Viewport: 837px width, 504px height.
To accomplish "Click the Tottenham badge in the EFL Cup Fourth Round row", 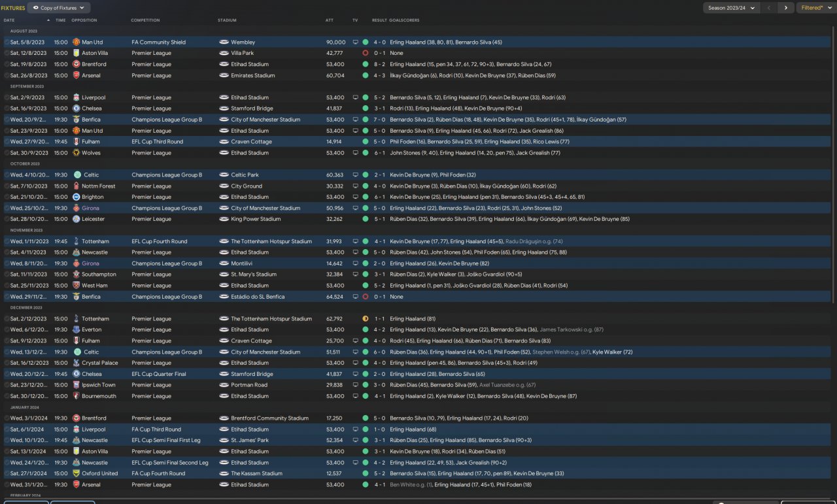I will 77,241.
